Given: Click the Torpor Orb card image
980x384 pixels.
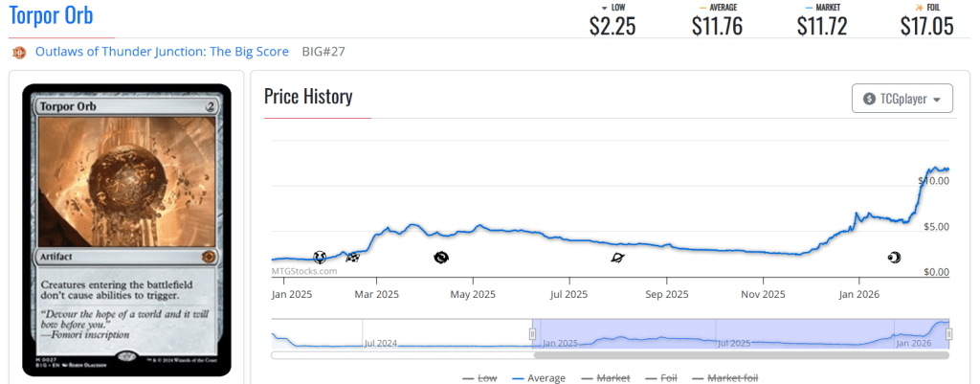Looking at the screenshot, I should coord(125,228).
